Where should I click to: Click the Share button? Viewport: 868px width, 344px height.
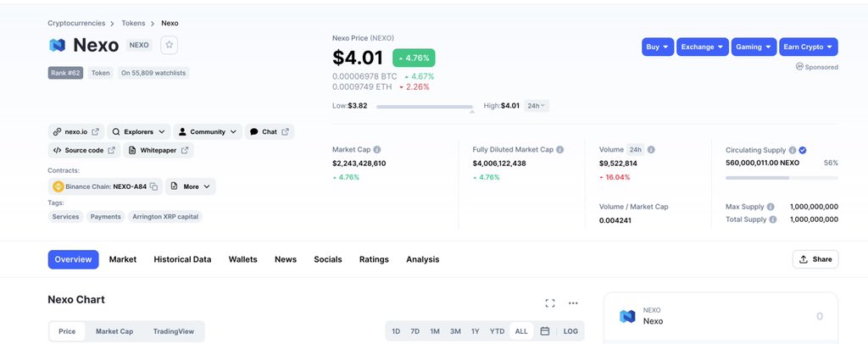(815, 258)
